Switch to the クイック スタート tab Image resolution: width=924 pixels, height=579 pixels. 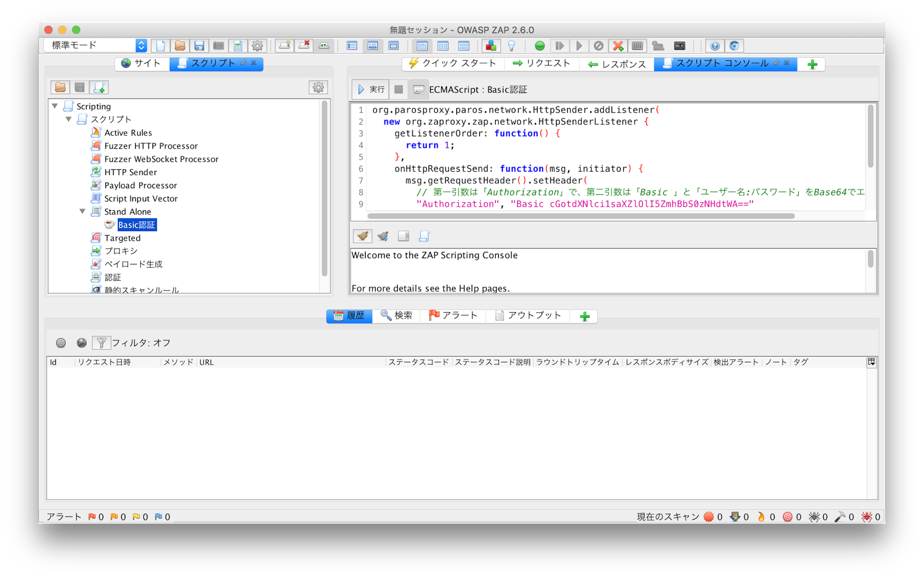point(453,64)
